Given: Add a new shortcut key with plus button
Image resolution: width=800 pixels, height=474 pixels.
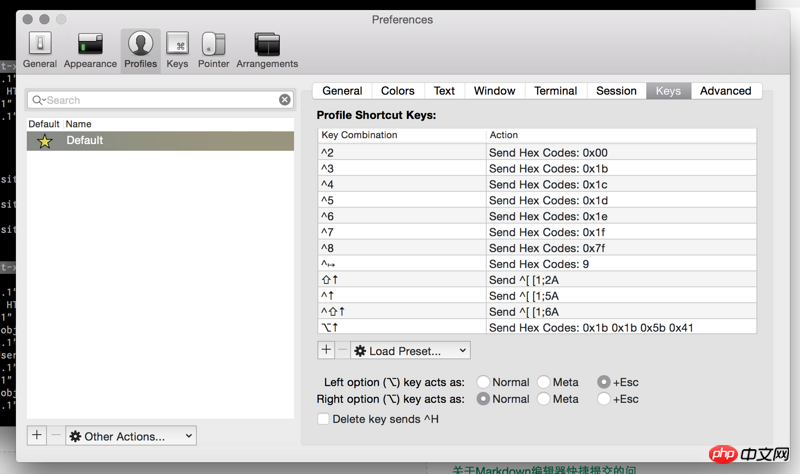Looking at the screenshot, I should pyautogui.click(x=326, y=350).
